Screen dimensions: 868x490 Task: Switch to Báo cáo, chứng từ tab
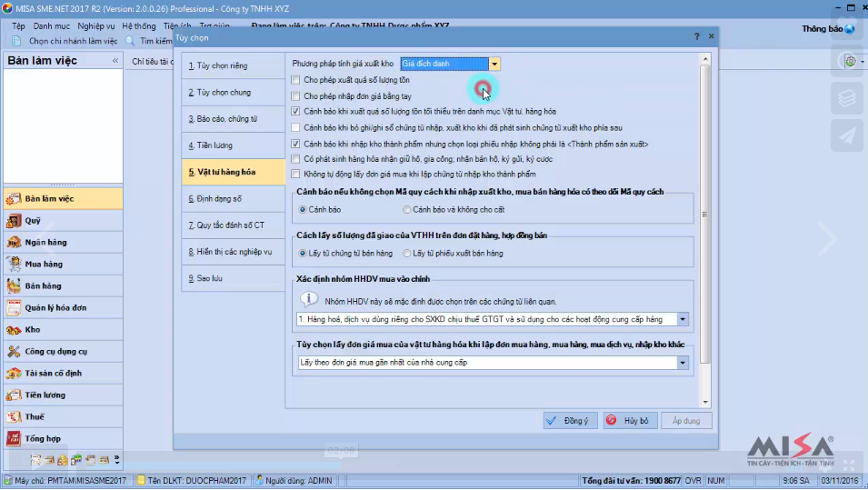pyautogui.click(x=233, y=119)
